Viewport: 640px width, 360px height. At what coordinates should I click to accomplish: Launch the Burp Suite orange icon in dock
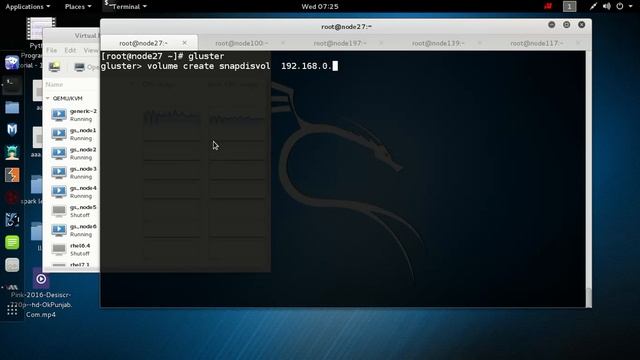point(12,175)
